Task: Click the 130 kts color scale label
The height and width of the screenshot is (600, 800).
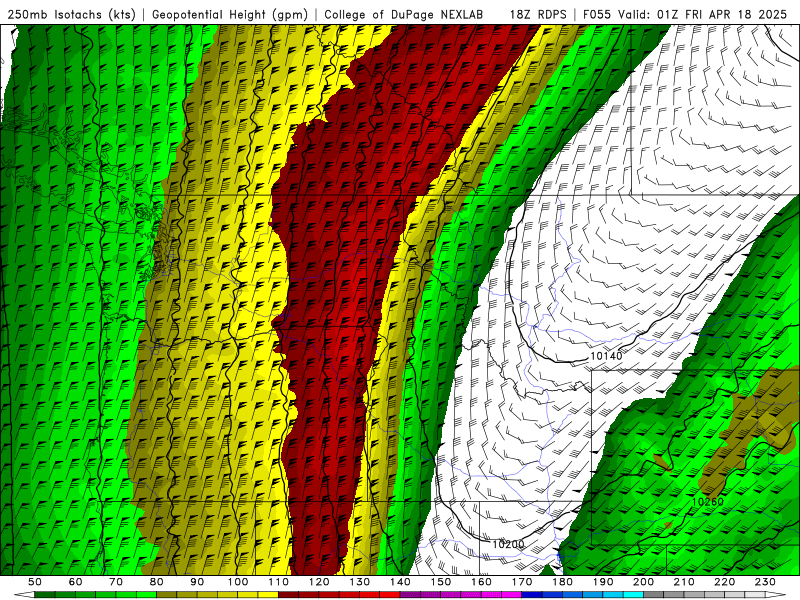Action: [360, 582]
